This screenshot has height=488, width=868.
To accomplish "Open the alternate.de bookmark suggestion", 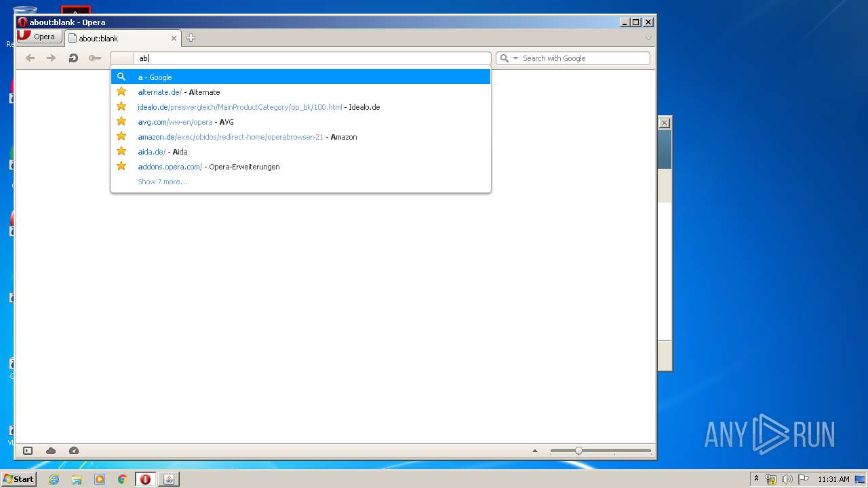I will pos(300,92).
